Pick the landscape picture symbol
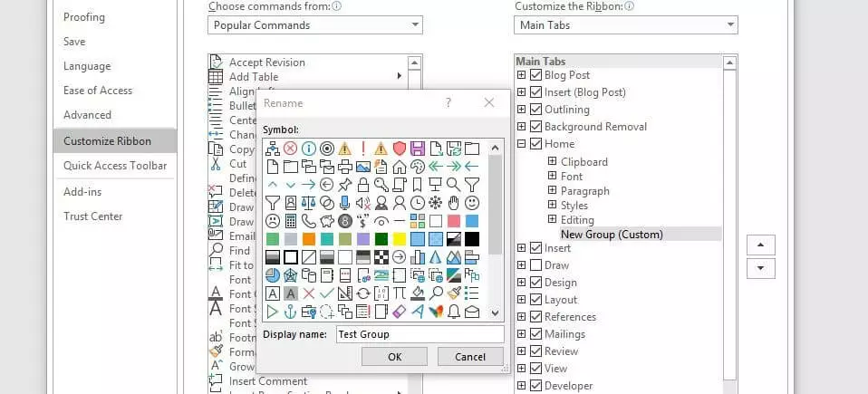868x394 pixels. pos(363,167)
